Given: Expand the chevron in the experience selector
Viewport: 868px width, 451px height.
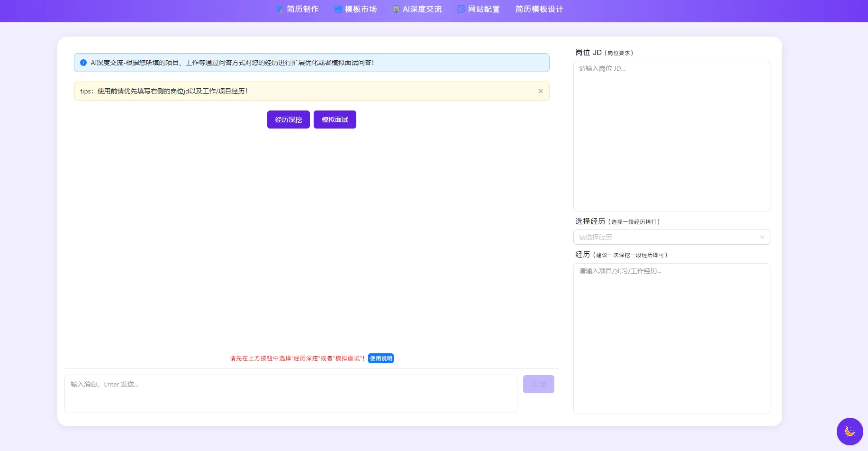Looking at the screenshot, I should pos(762,237).
